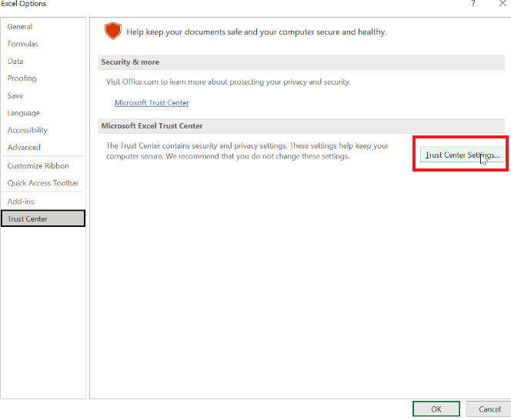Image resolution: width=511 pixels, height=420 pixels.
Task: Click the 'Help keep your documents safe' text
Action: pos(256,32)
